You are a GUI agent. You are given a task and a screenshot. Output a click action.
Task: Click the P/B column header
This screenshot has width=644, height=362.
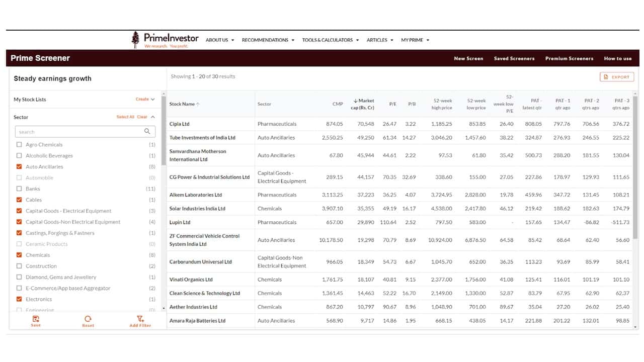pos(412,104)
